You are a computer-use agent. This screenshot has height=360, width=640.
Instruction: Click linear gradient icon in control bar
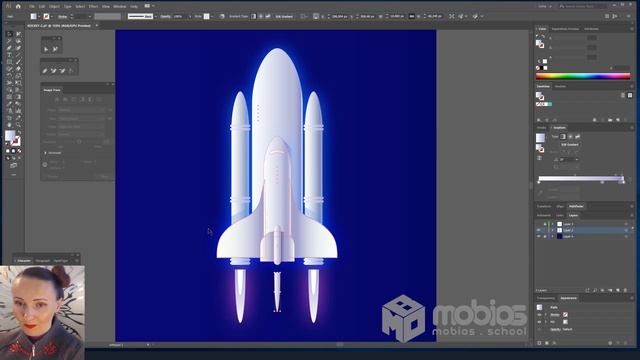click(253, 16)
